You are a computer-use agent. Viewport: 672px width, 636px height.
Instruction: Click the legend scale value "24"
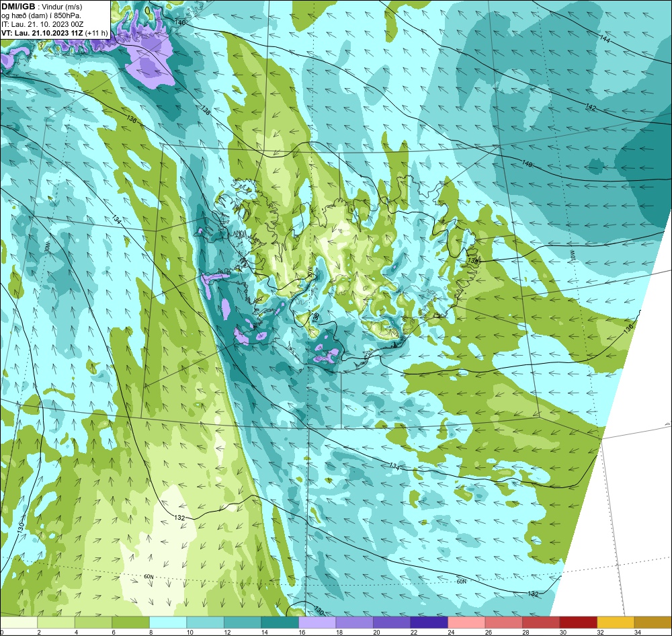click(451, 632)
